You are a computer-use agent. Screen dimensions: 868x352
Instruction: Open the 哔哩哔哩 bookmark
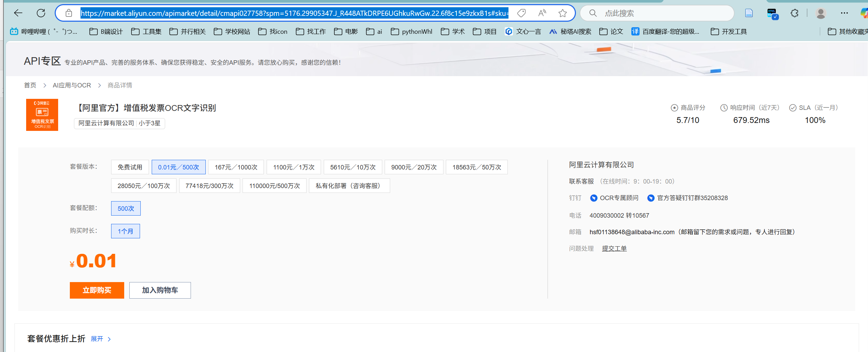pyautogui.click(x=44, y=32)
